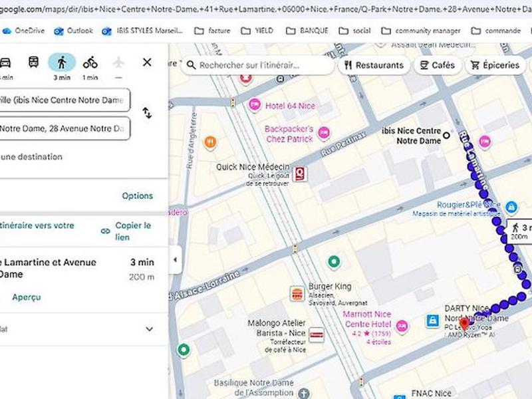Open the BANQUE bookmarks folder
The height and width of the screenshot is (399, 532).
tap(307, 31)
